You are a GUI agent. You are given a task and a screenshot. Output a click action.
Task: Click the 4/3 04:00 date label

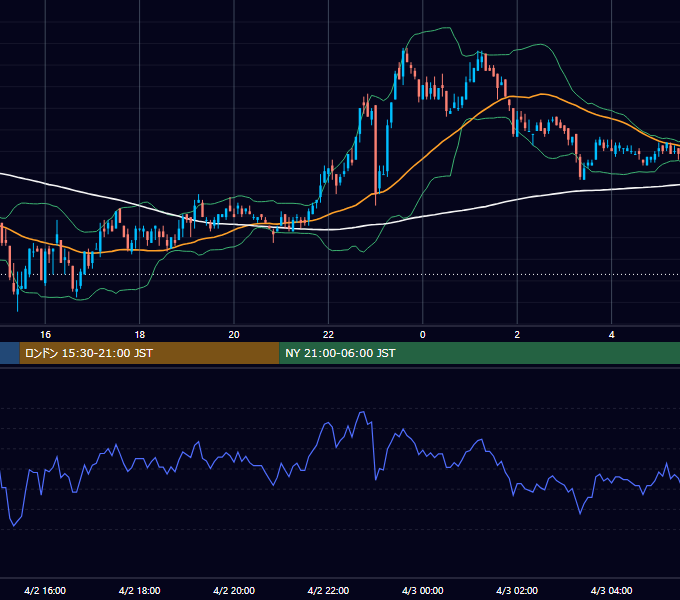point(611,590)
